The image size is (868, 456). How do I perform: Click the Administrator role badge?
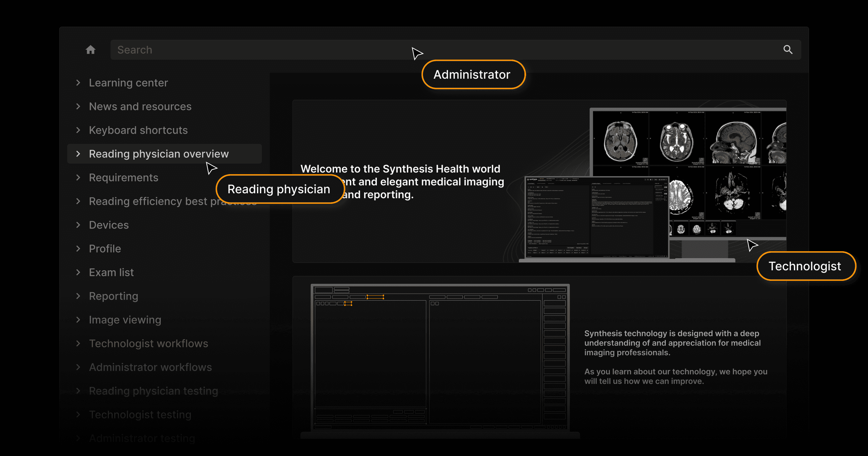[x=473, y=74]
